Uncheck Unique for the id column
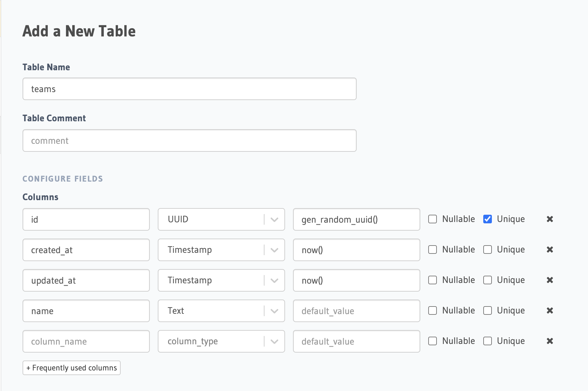The image size is (588, 391). [487, 219]
